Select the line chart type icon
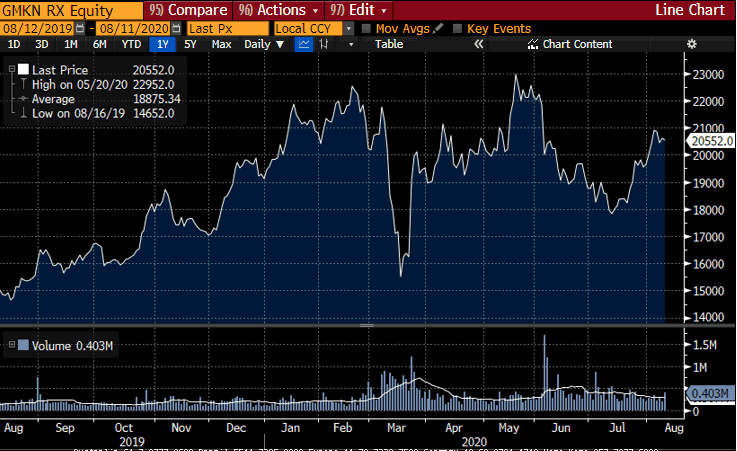The height and width of the screenshot is (451, 737). tap(303, 44)
